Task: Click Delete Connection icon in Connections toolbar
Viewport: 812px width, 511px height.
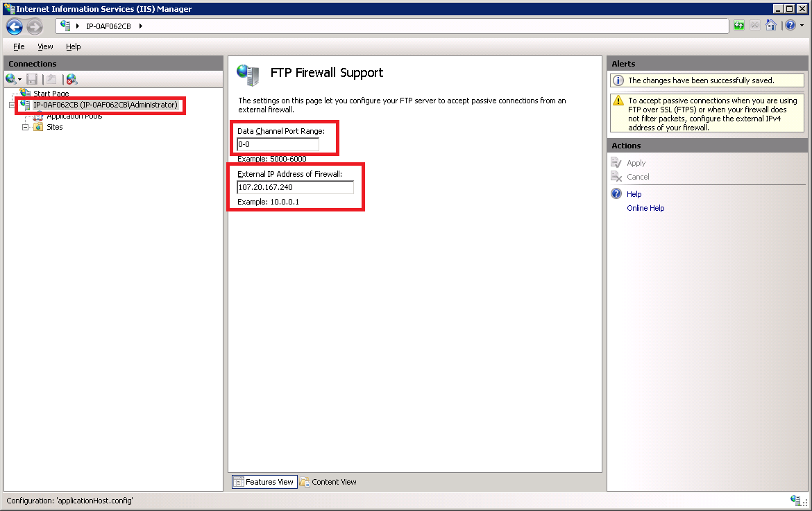Action: [72, 79]
